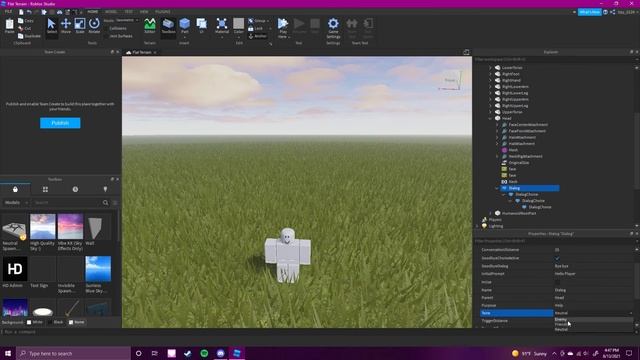Toggle the Join Surfaces checkbox
This screenshot has width=640, height=360.
(107, 36)
